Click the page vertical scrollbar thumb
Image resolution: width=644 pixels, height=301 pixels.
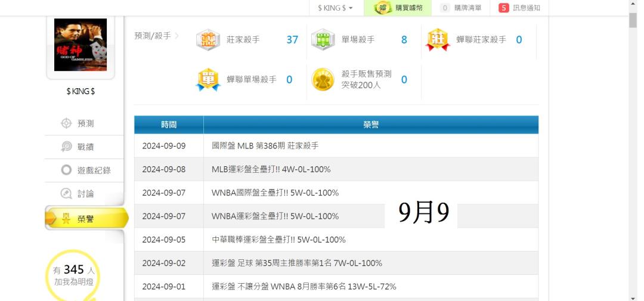coord(633,20)
